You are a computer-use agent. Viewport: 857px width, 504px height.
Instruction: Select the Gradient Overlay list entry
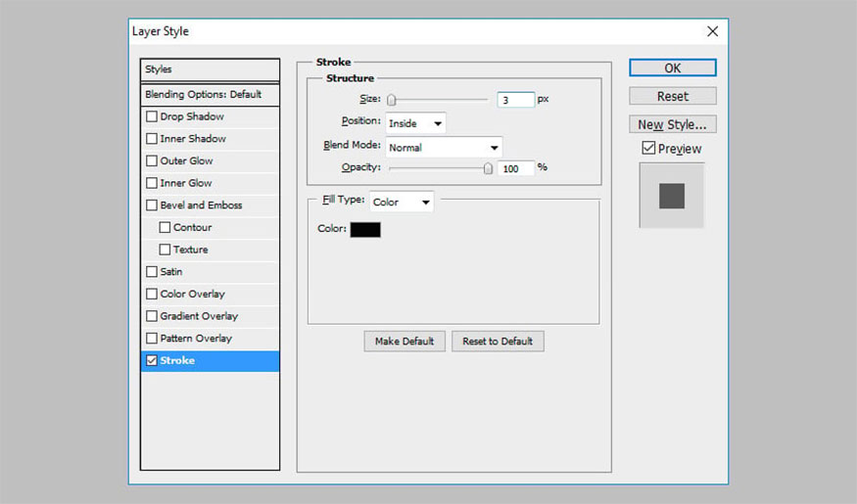(199, 316)
